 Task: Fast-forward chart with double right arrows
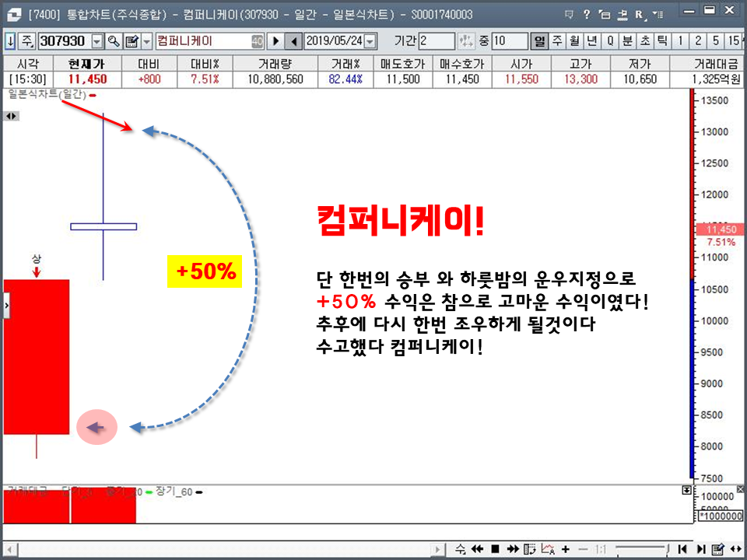pos(513,549)
